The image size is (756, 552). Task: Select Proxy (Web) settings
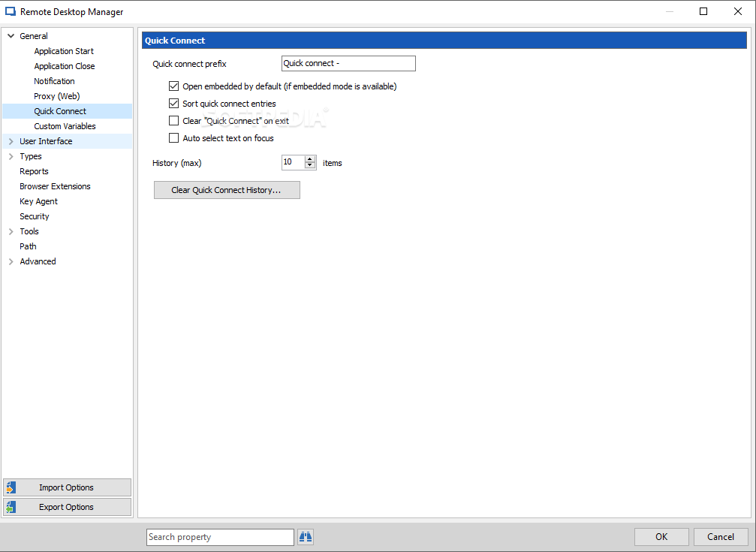(x=57, y=96)
